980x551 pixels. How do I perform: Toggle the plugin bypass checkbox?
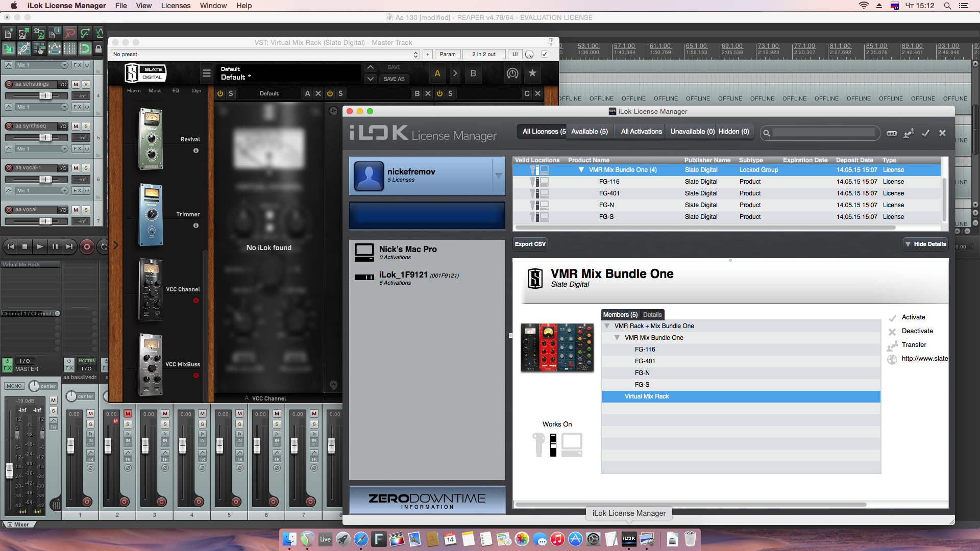click(545, 54)
